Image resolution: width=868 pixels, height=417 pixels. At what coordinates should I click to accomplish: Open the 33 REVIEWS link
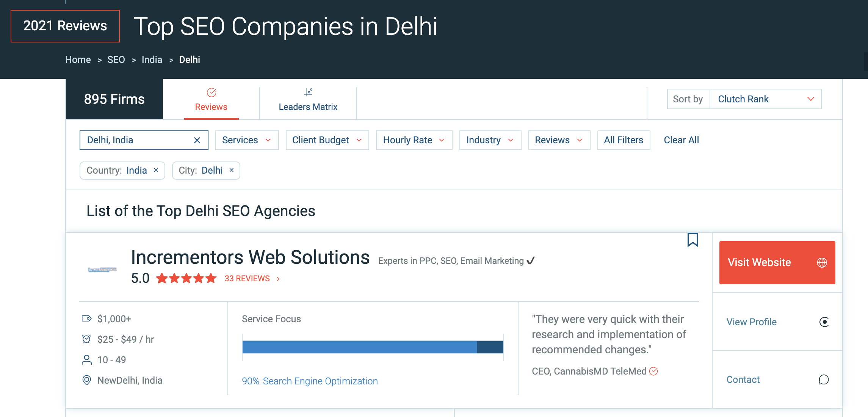coord(252,279)
